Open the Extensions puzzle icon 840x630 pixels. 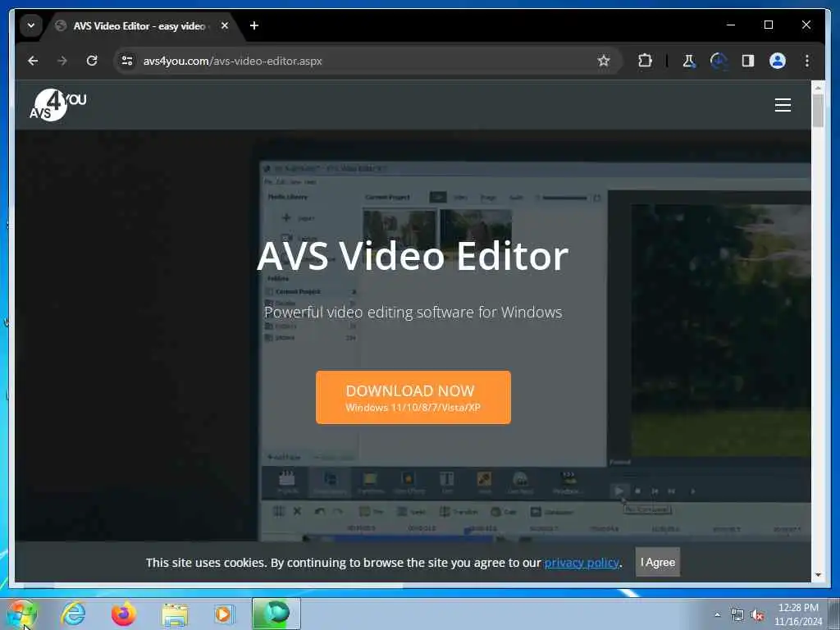tap(645, 61)
